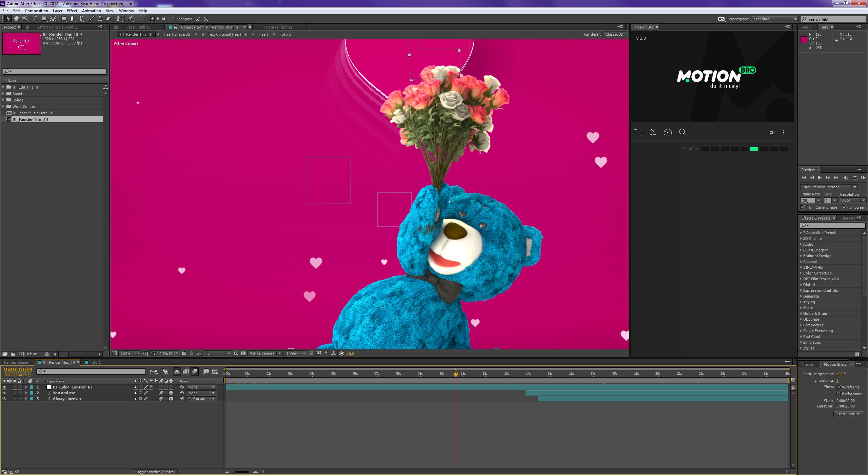Select the Puppet Pin tool
Image resolution: width=868 pixels, height=475 pixels.
click(131, 19)
